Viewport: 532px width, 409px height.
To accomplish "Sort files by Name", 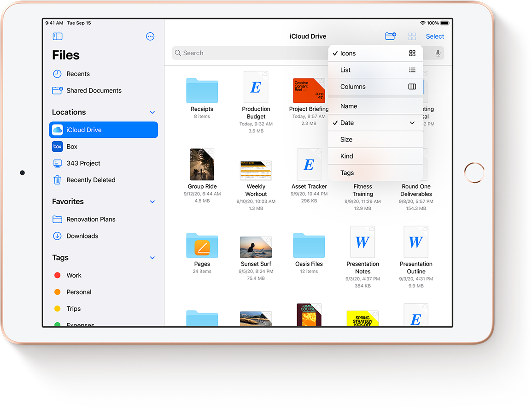I will pyautogui.click(x=375, y=106).
